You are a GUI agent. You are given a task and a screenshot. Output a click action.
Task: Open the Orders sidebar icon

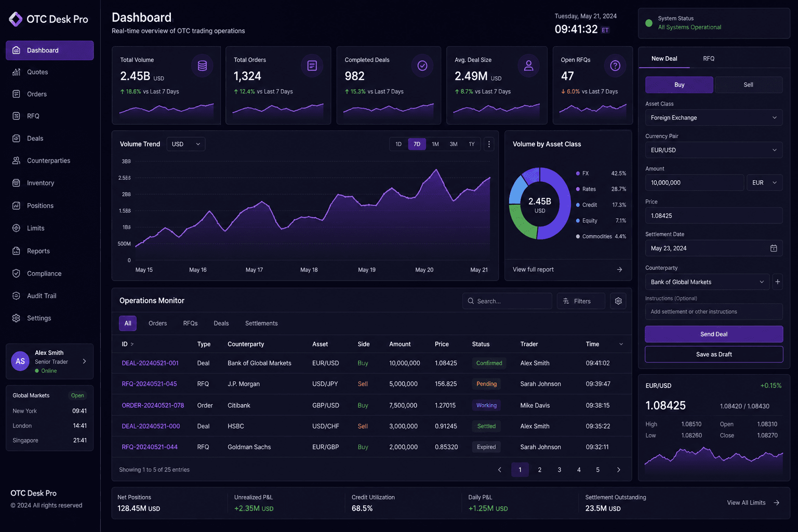[16, 94]
